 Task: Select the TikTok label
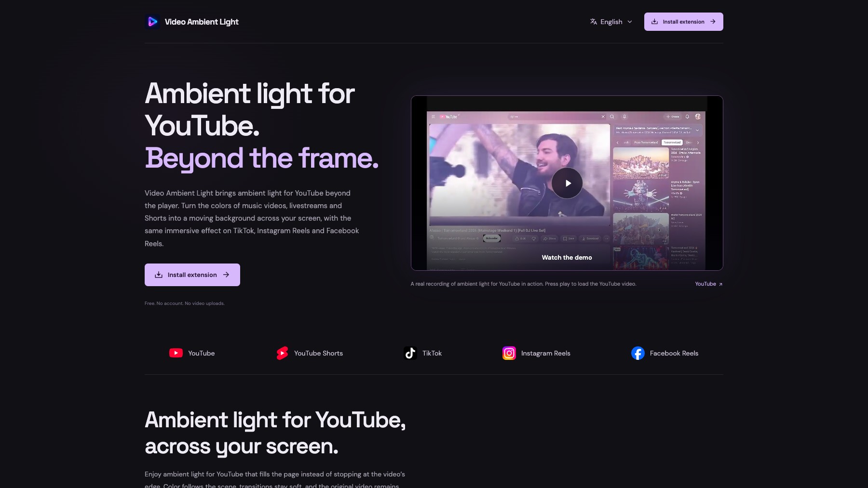click(x=432, y=353)
